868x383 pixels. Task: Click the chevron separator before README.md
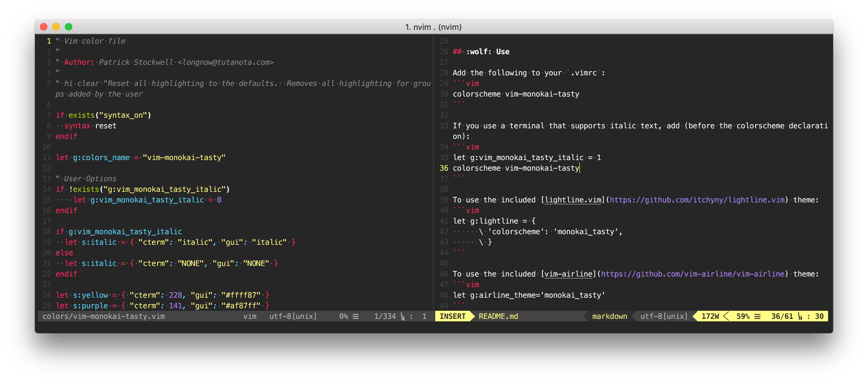click(472, 316)
